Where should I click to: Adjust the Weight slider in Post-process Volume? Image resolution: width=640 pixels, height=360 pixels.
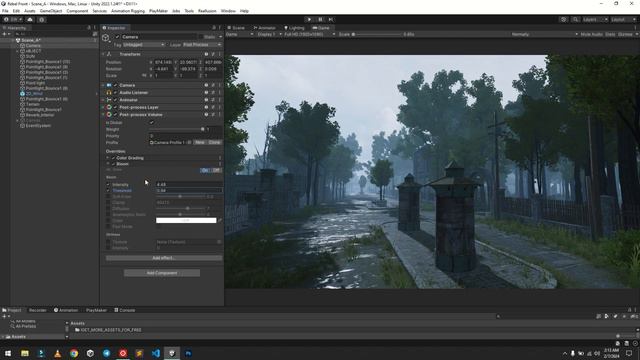click(x=176, y=129)
